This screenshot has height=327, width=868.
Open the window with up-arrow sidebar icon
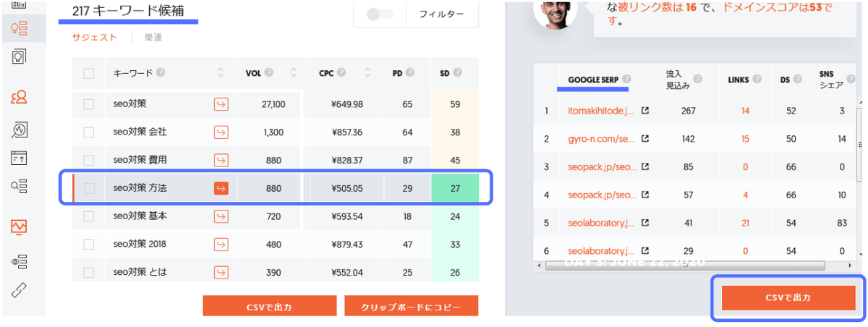click(20, 157)
